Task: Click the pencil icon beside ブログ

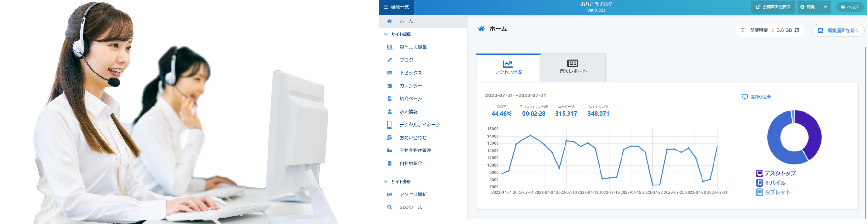Action: (390, 60)
